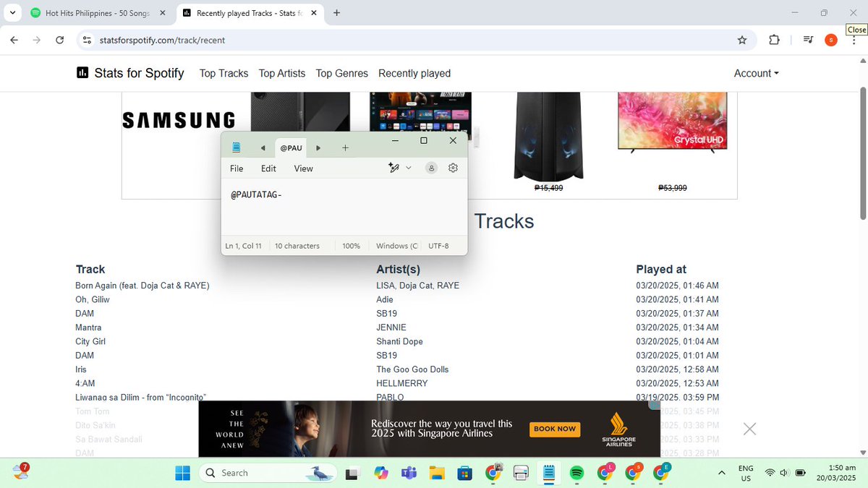Open the taskbar clock showing 1:50 am
The image size is (868, 488).
pyautogui.click(x=837, y=473)
